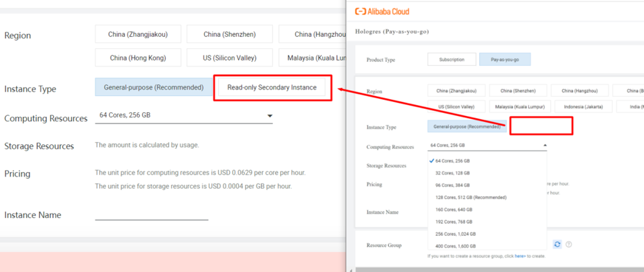Click 'The amount is calculated by usage.' text
This screenshot has width=644, height=272.
[x=147, y=145]
